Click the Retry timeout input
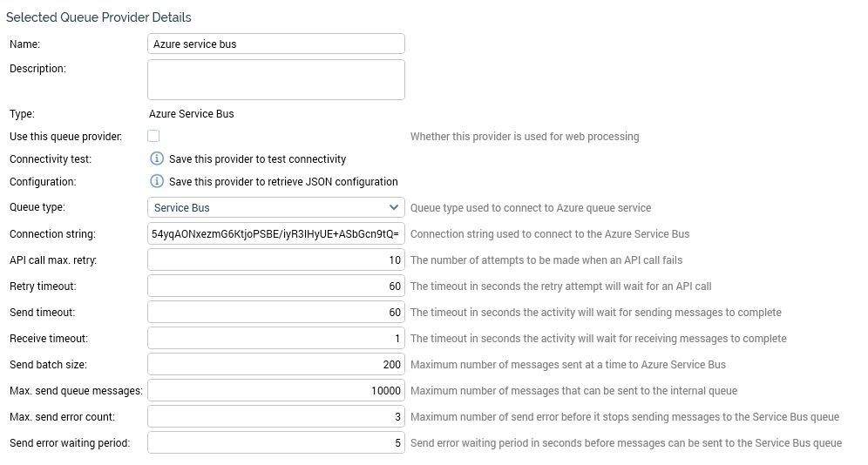 point(276,286)
